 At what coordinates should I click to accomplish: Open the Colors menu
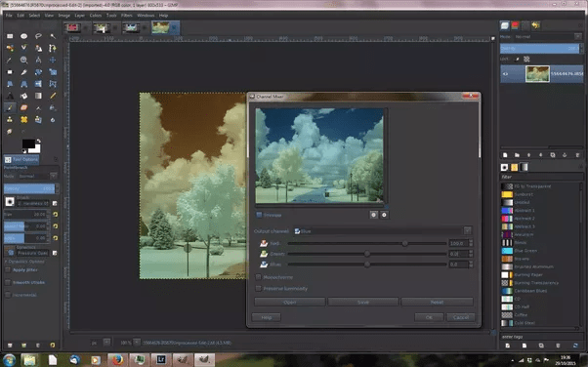point(96,16)
